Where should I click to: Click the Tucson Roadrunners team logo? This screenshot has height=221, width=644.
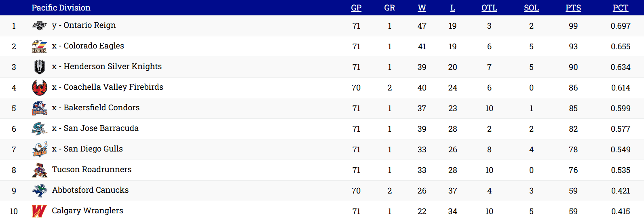[39, 170]
